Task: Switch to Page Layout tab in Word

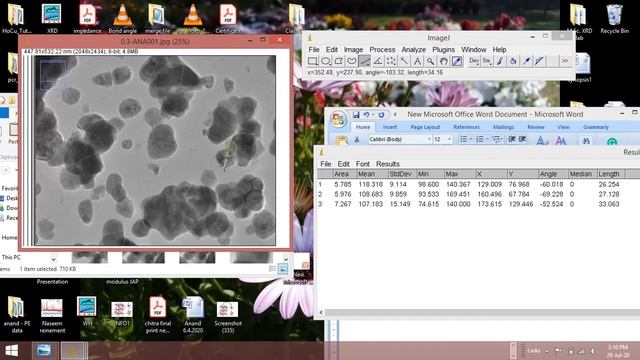Action: pyautogui.click(x=425, y=127)
